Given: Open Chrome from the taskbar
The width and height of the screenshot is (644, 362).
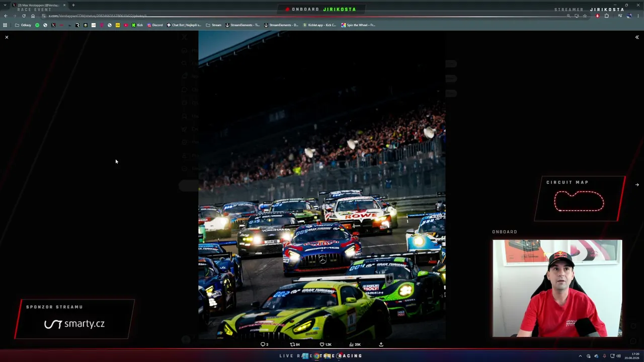Looking at the screenshot, I should pos(317,356).
